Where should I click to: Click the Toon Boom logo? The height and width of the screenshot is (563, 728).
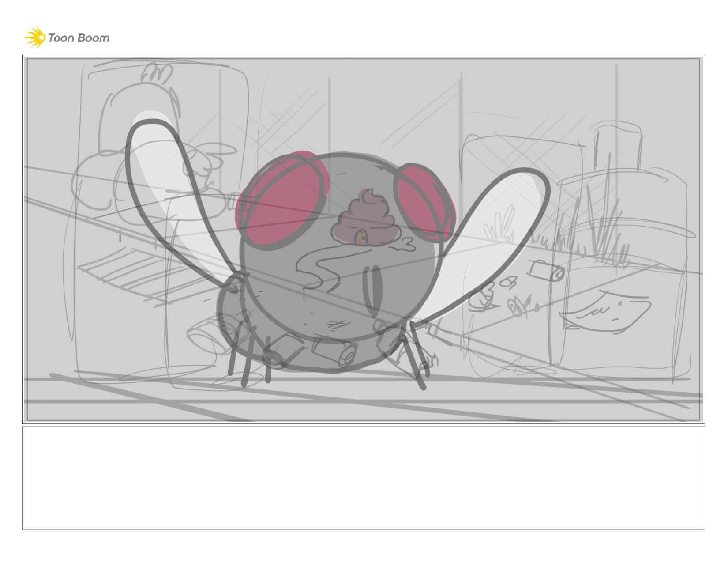[x=66, y=38]
